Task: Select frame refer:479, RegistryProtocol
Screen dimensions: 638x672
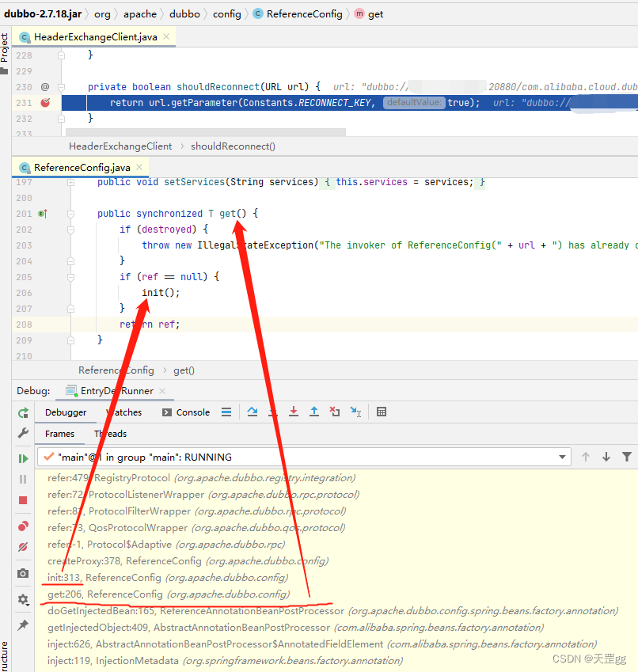Action: [x=335, y=478]
